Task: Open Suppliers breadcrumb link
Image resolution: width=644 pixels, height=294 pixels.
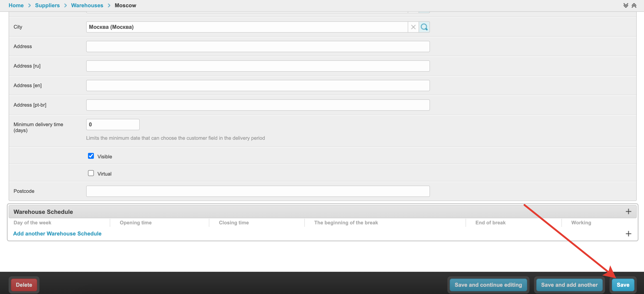Action: coord(47,5)
